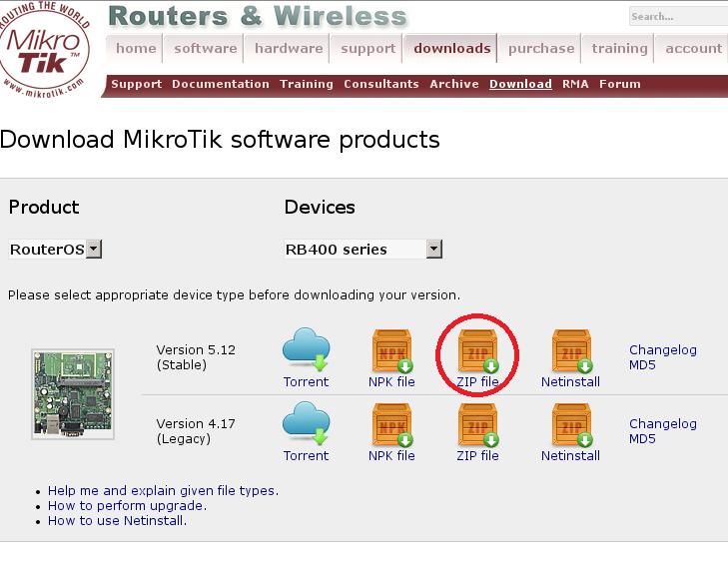Click the ZIP crate icon for Version 5.12
The height and width of the screenshot is (561, 728).
point(477,350)
